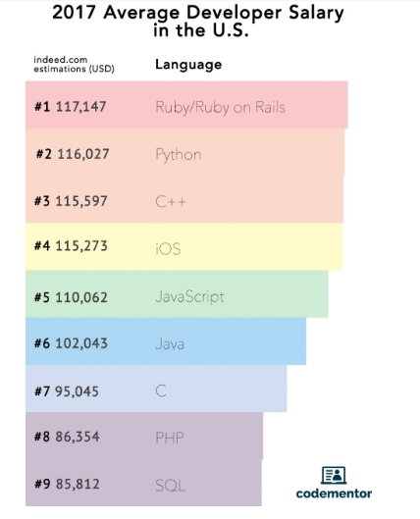Click the C++ language label
The width and height of the screenshot is (420, 519).
171,201
